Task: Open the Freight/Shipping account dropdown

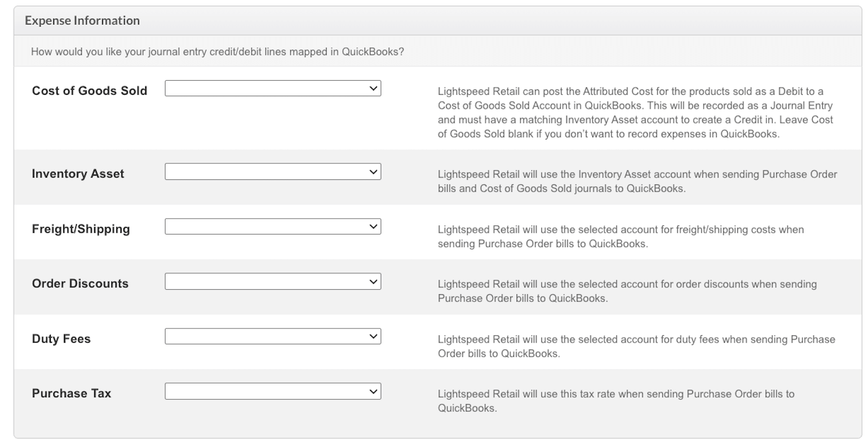Action: (273, 227)
